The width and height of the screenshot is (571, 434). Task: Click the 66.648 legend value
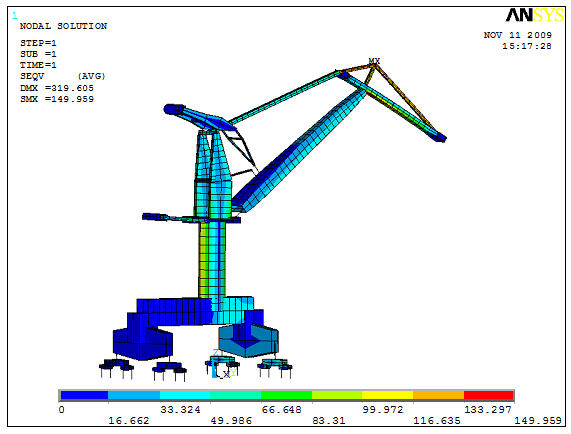tap(281, 410)
